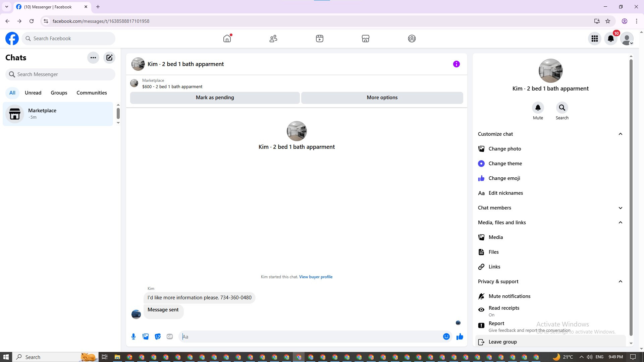The width and height of the screenshot is (644, 362).
Task: Toggle Read receipts setting
Action: pos(504,311)
